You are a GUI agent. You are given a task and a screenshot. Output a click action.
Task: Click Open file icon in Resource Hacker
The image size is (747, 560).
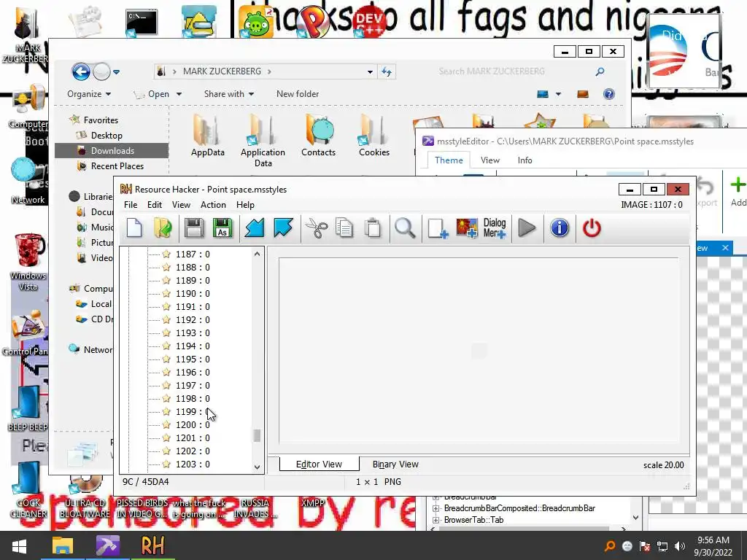click(163, 228)
